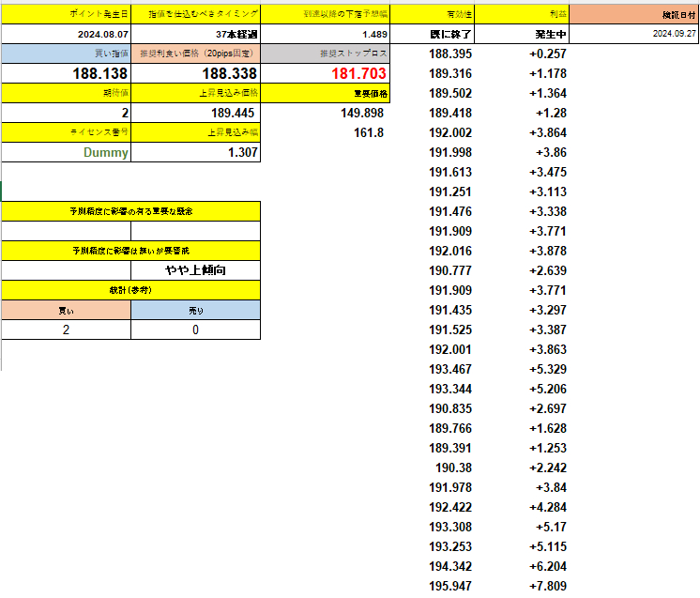Click the 売り count cell showing 0
Viewport: 700px width, 598px height.
(195, 330)
